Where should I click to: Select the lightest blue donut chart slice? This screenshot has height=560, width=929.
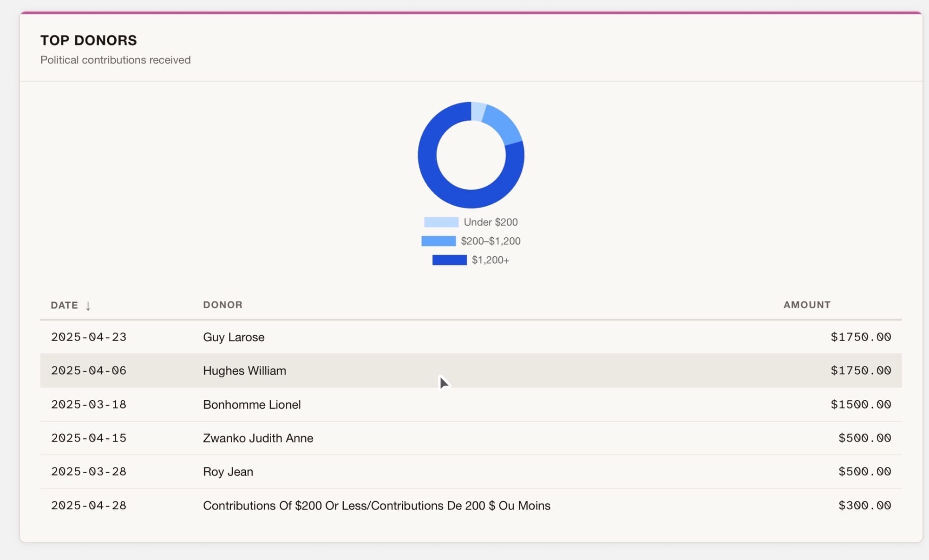[x=478, y=111]
